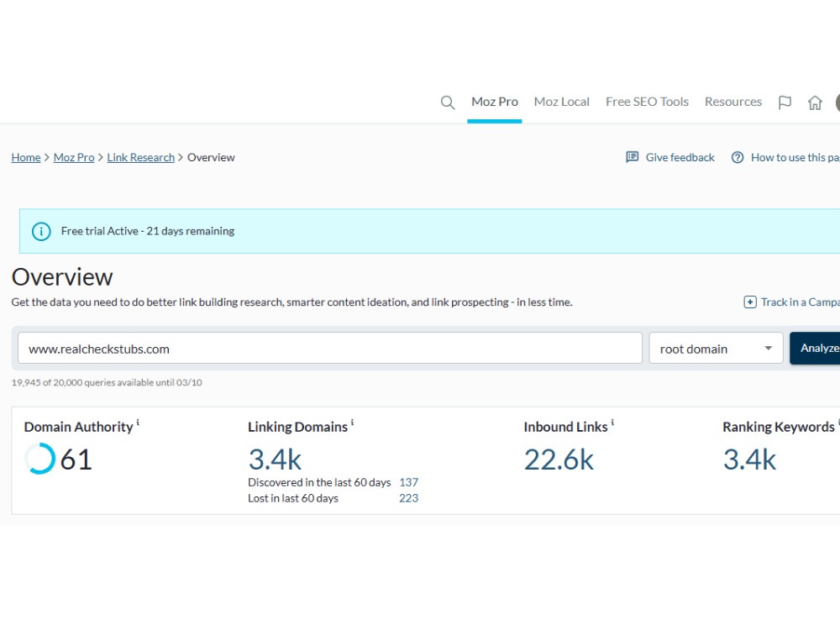
Task: Click Lost in last 60 days text
Action: click(293, 499)
